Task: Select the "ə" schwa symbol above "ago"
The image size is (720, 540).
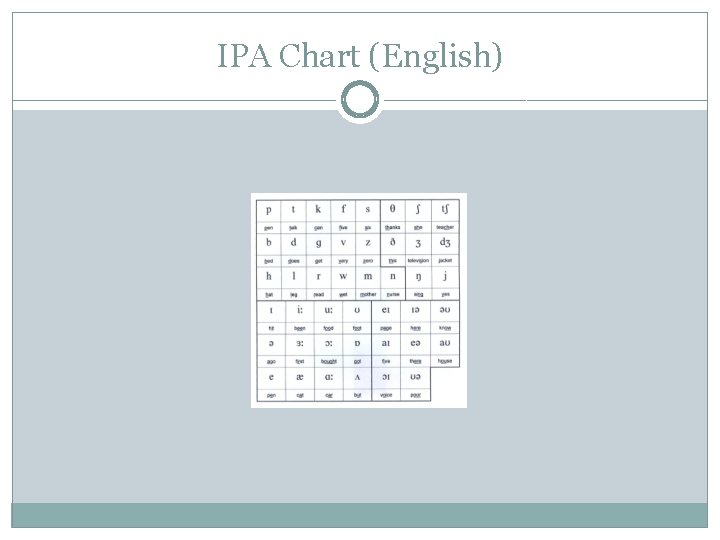Action: pyautogui.click(x=270, y=343)
